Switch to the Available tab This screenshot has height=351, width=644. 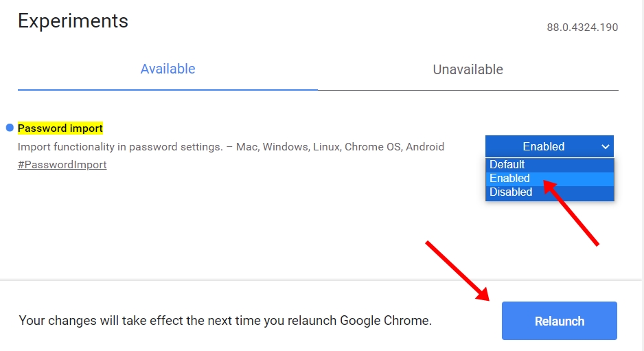(168, 69)
